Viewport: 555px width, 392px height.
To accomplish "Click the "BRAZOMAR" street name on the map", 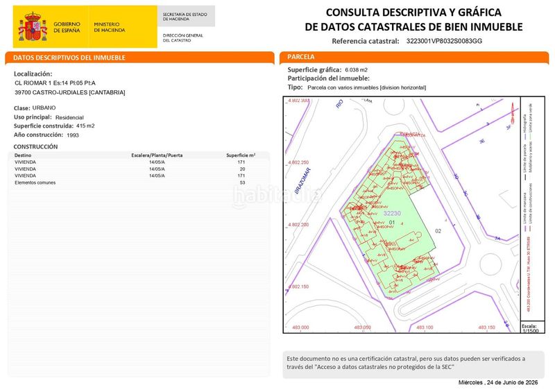I will (x=302, y=180).
